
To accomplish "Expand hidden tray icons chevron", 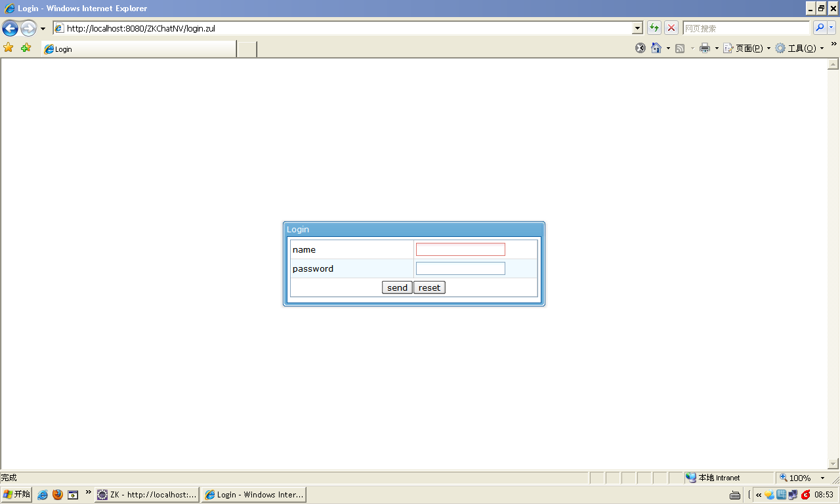I will (x=759, y=495).
